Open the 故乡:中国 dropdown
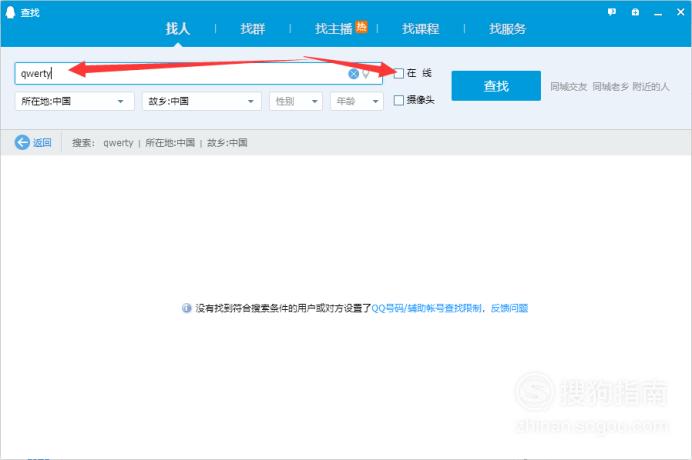The height and width of the screenshot is (460, 692). coord(202,101)
